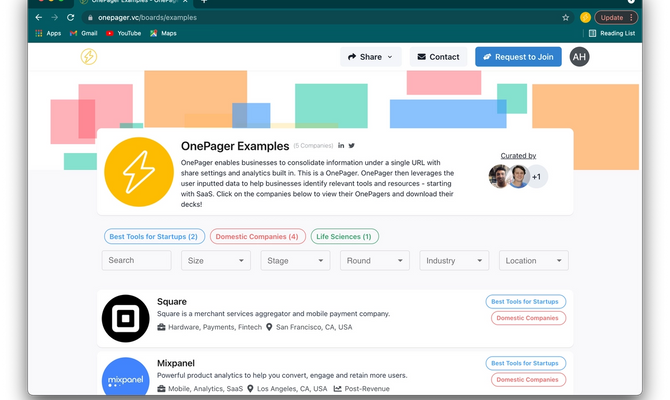Image resolution: width=670 pixels, height=400 pixels.
Task: Click the first curator's avatar photo
Action: [499, 176]
